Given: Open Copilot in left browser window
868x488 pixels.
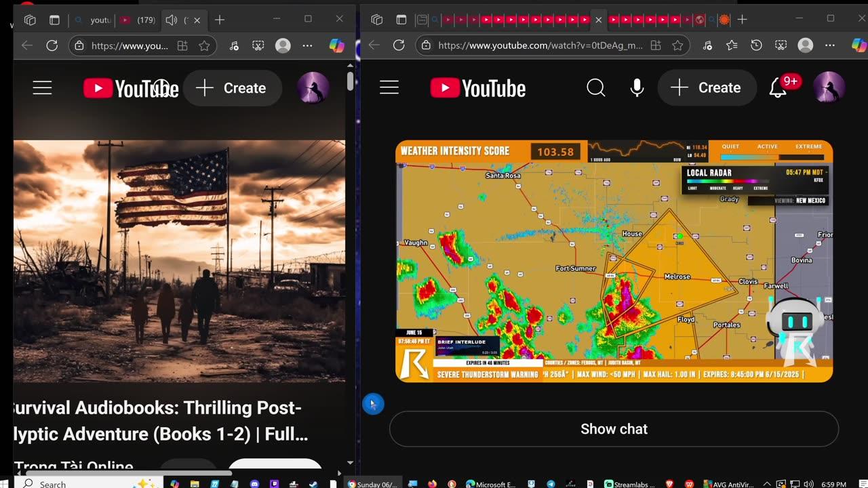Looking at the screenshot, I should 336,45.
